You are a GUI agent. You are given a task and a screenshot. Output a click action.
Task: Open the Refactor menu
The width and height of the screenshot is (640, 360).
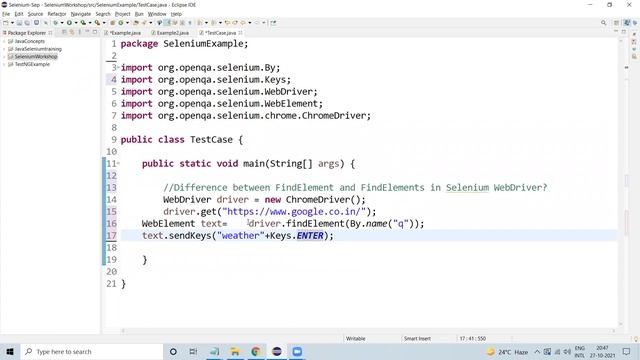point(57,14)
